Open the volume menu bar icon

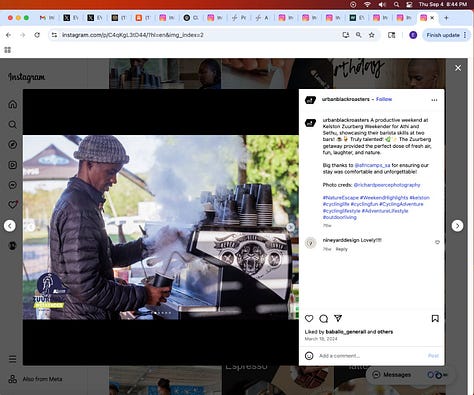click(382, 4)
